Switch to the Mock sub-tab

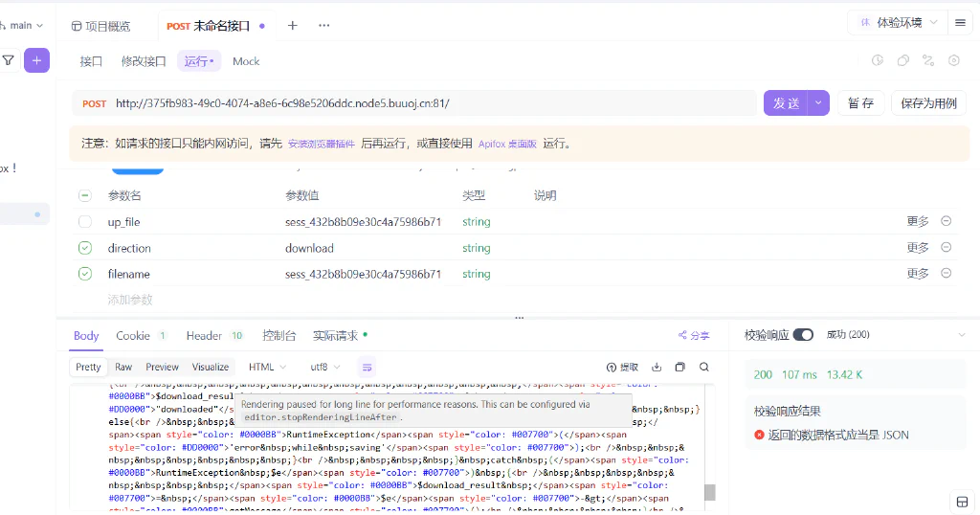point(246,61)
